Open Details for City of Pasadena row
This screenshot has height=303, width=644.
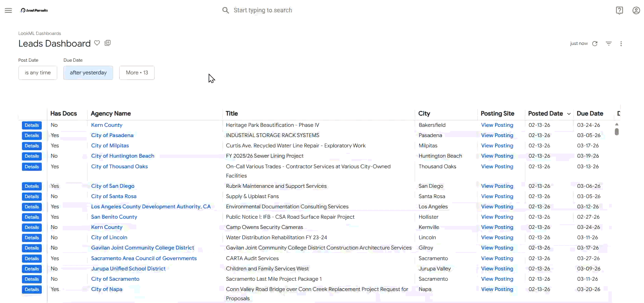(32, 136)
